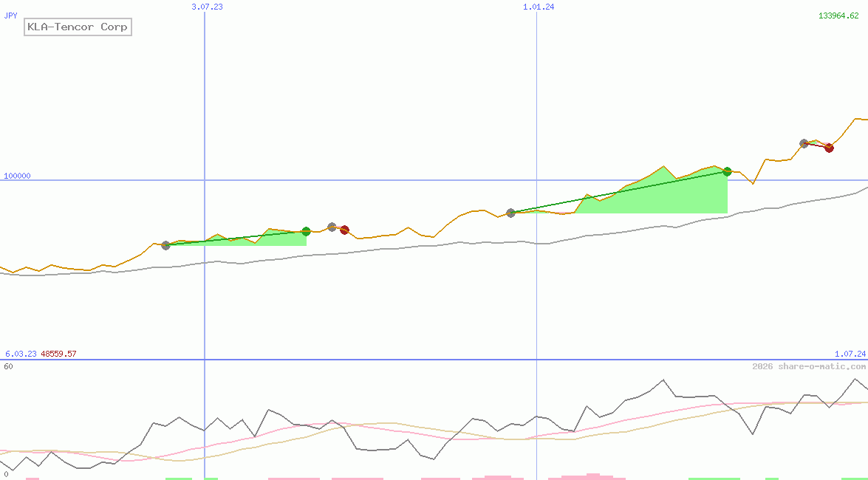Select the green buy marker ending first trend line
Image resolution: width=868 pixels, height=480 pixels.
(x=307, y=230)
